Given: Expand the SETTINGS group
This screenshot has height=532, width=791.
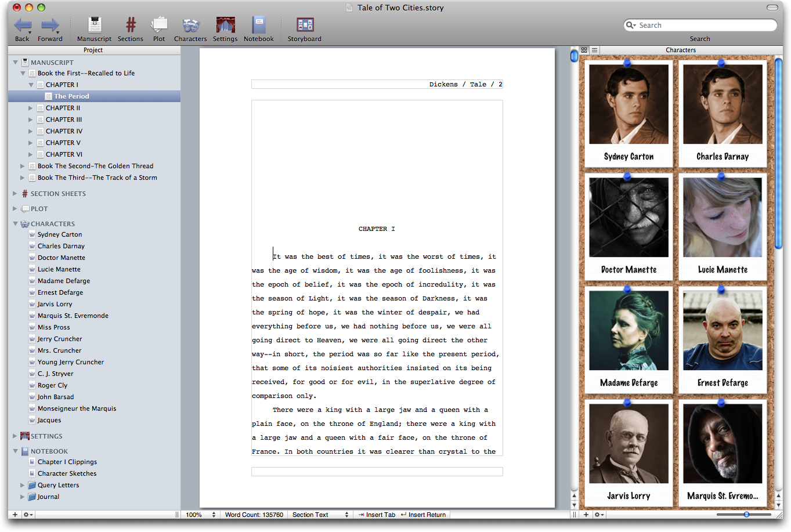Looking at the screenshot, I should 15,436.
